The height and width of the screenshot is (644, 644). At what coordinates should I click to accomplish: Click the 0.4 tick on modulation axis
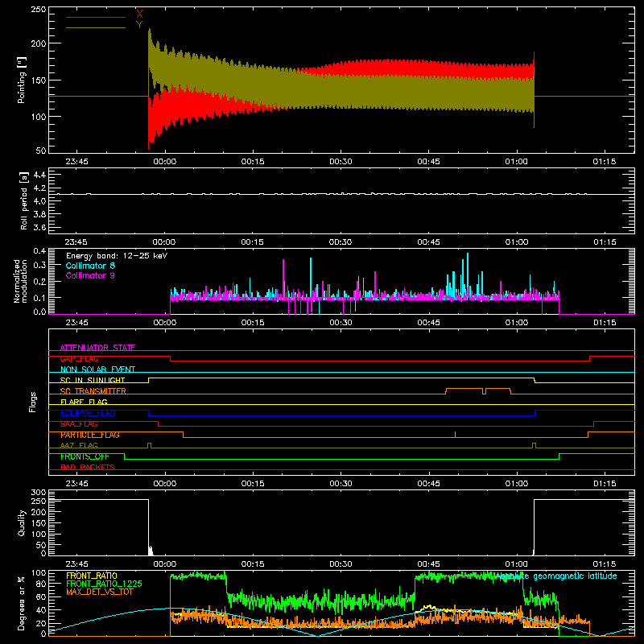click(39, 251)
